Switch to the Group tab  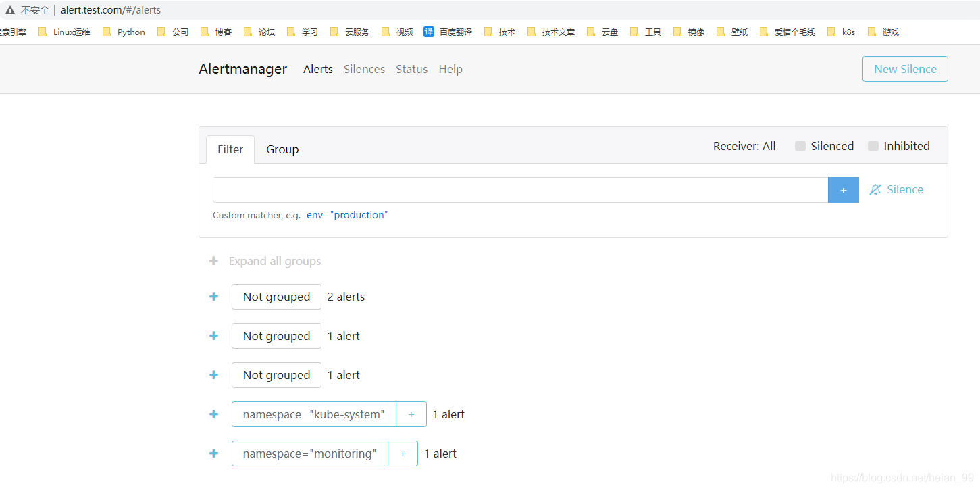pos(282,149)
